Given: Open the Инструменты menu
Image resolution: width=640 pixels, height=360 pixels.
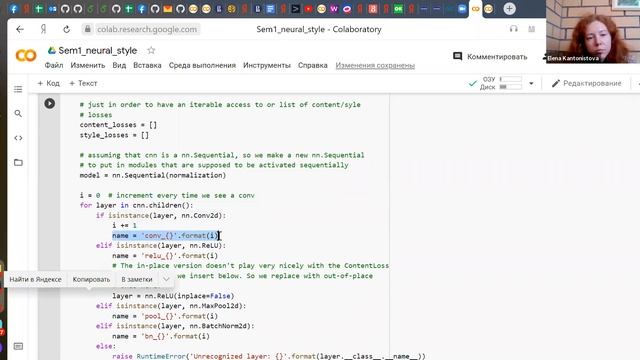Looking at the screenshot, I should pos(267,65).
